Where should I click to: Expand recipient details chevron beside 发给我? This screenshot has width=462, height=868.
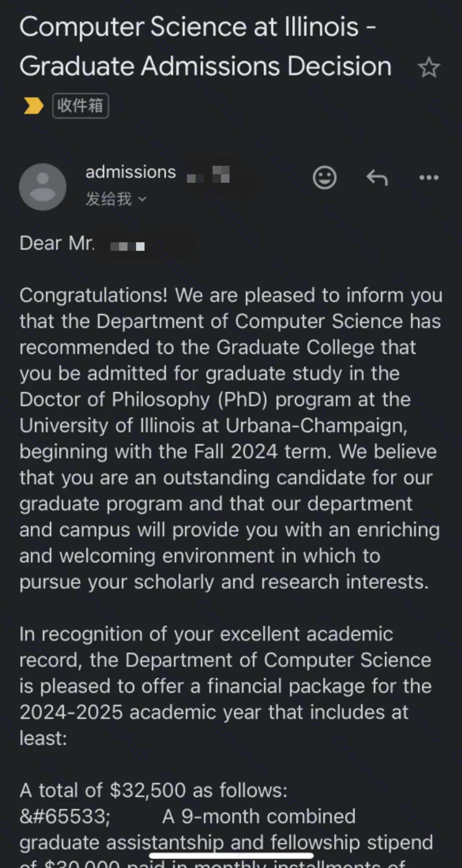[143, 199]
